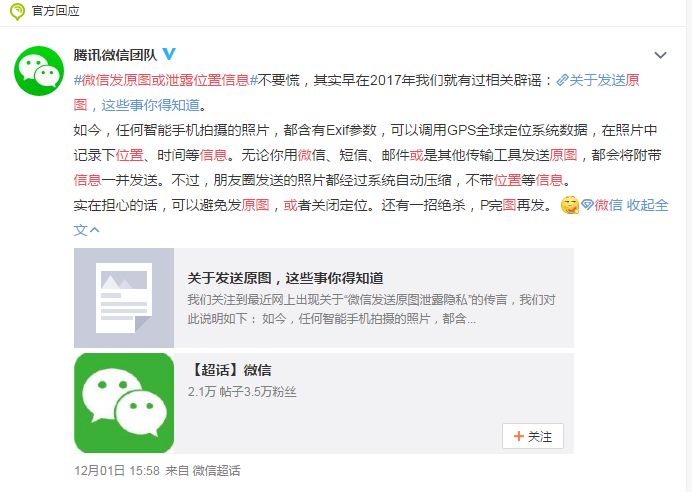Open the article document thumbnail

[124, 298]
